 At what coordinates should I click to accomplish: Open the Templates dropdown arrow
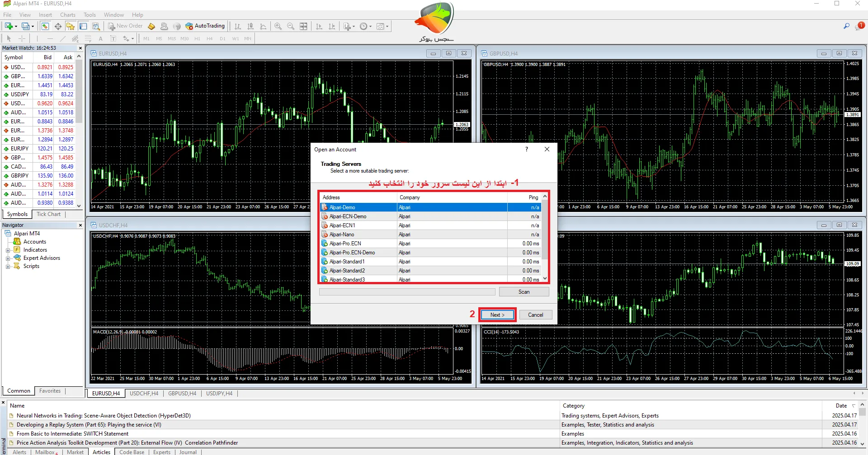click(x=387, y=26)
